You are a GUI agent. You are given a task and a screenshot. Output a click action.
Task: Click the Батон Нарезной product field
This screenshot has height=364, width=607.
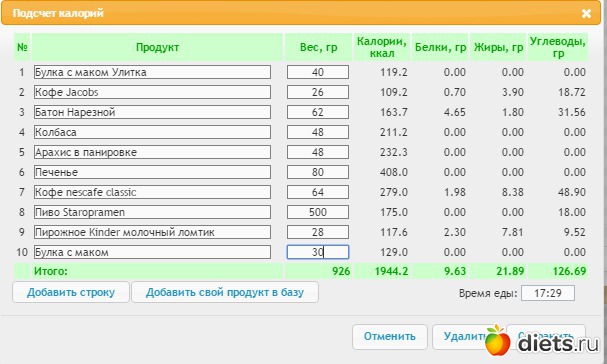tap(152, 112)
